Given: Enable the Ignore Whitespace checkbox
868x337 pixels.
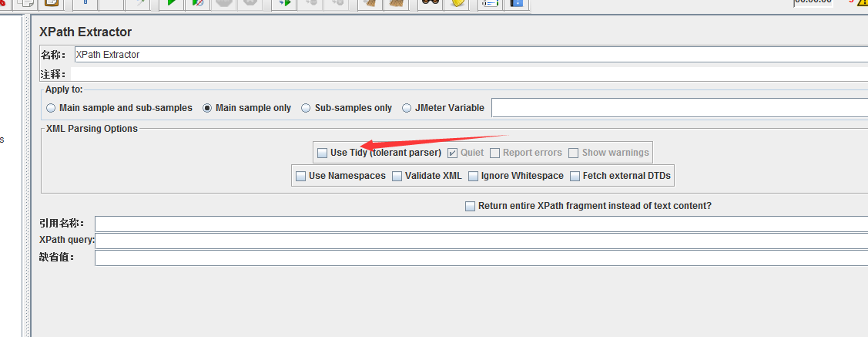Looking at the screenshot, I should tap(473, 177).
